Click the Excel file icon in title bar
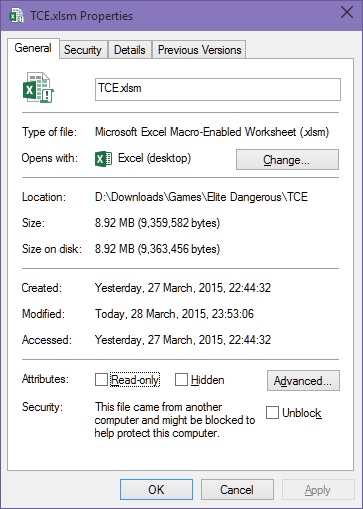Viewport: 363px width, 509px height. tap(17, 15)
